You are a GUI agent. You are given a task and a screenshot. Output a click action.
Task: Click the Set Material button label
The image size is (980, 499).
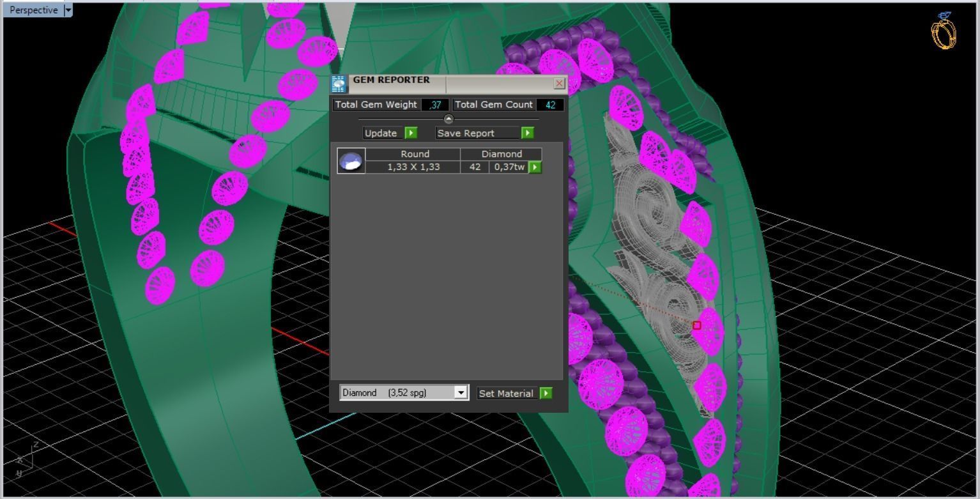[506, 394]
